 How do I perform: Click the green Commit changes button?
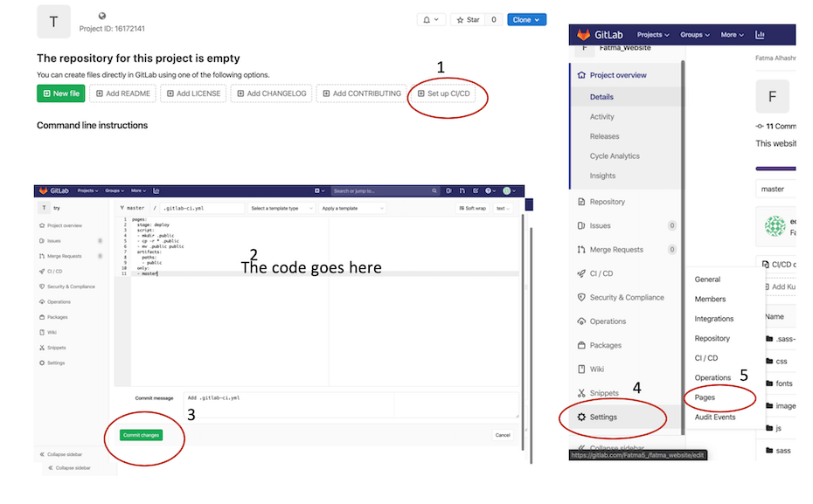[x=141, y=435]
